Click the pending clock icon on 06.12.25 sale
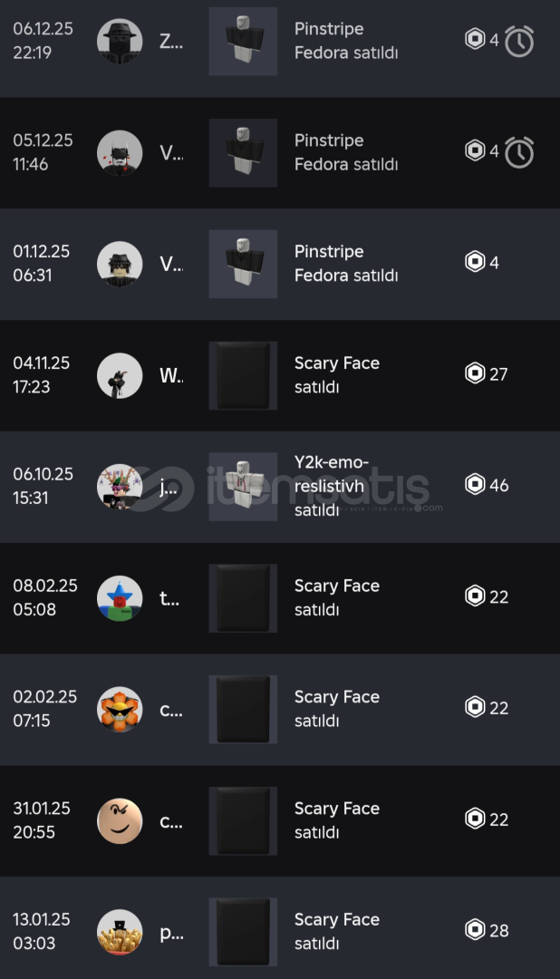560x979 pixels. pos(519,41)
